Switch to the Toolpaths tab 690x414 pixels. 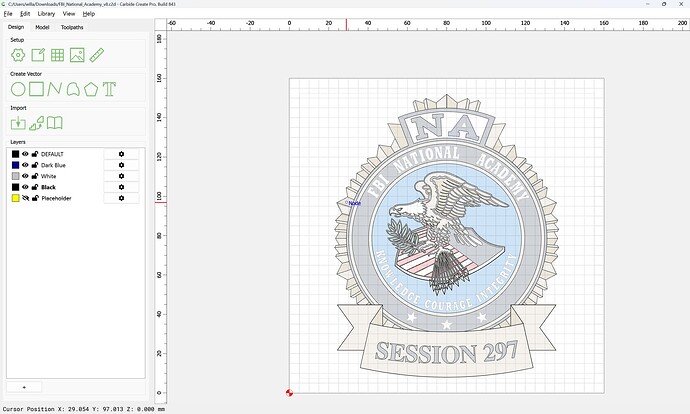tap(72, 27)
